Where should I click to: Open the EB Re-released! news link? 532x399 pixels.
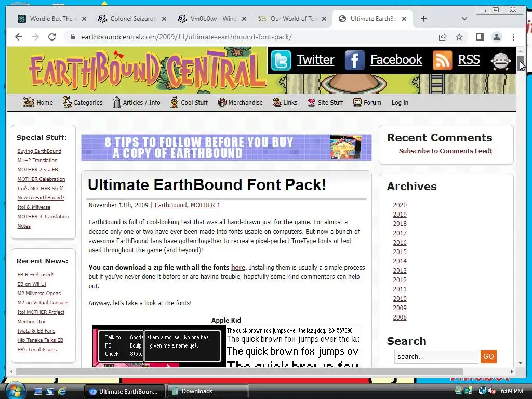point(35,274)
